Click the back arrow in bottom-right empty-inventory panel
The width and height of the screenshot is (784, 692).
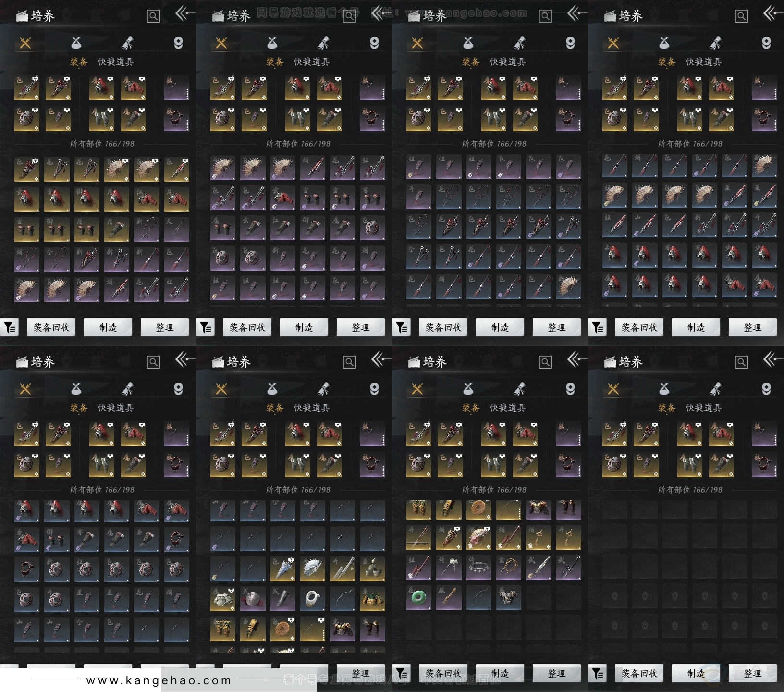772,359
